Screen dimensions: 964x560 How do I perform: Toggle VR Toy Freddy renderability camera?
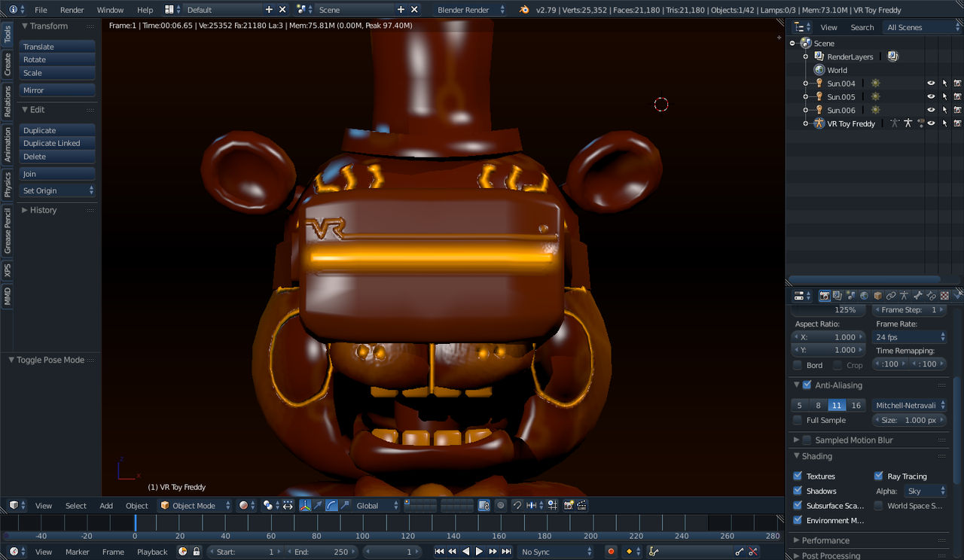[x=957, y=123]
